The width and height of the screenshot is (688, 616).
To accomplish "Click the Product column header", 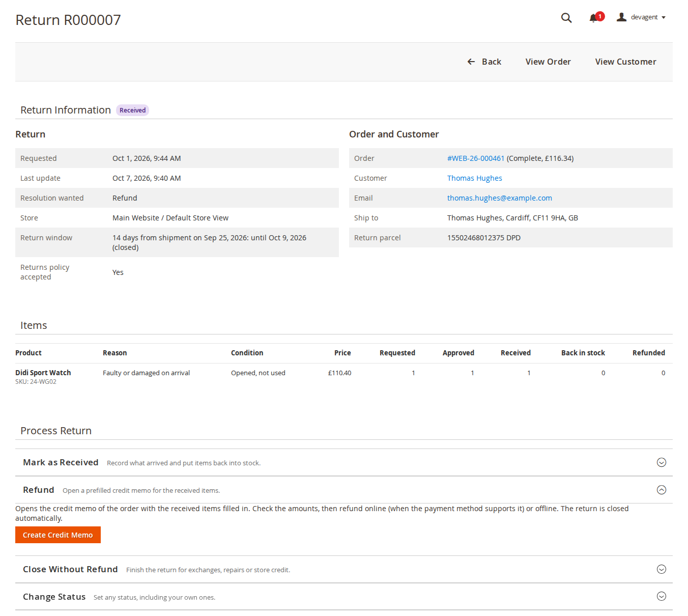I will 28,353.
